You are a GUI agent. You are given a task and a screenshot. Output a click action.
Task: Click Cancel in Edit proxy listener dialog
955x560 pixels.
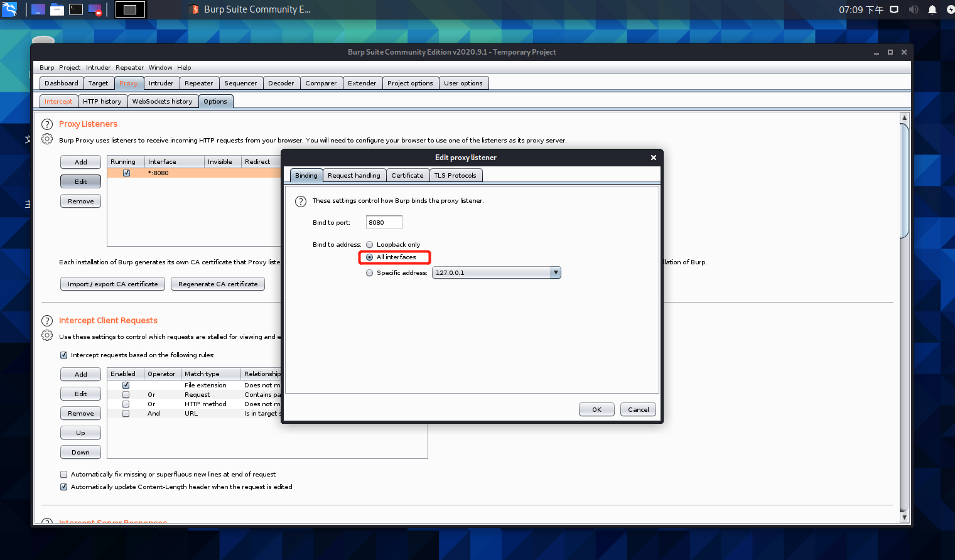(639, 409)
